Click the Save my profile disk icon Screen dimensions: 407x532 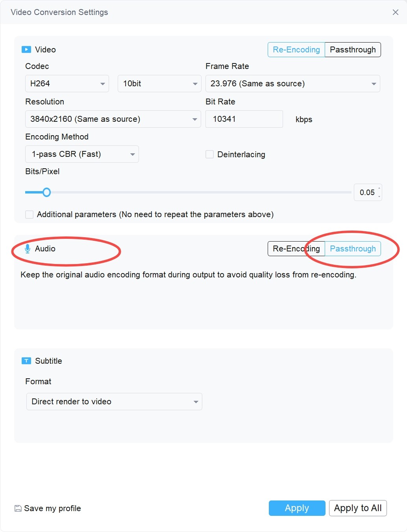[18, 508]
